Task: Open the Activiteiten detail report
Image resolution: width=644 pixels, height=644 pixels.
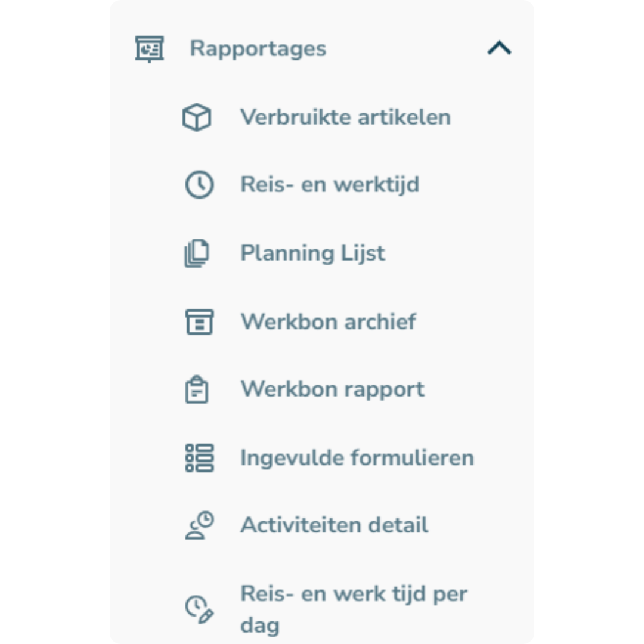Action: click(334, 525)
